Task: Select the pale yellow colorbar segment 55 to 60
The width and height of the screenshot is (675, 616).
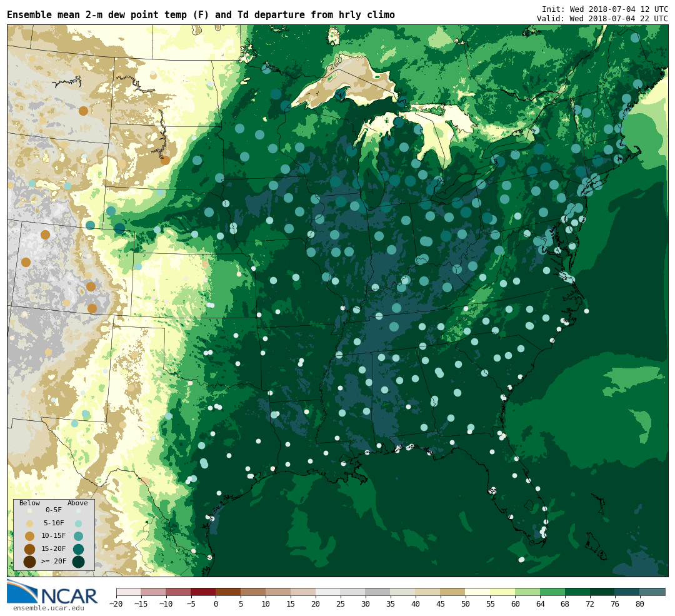Action: 502,592
